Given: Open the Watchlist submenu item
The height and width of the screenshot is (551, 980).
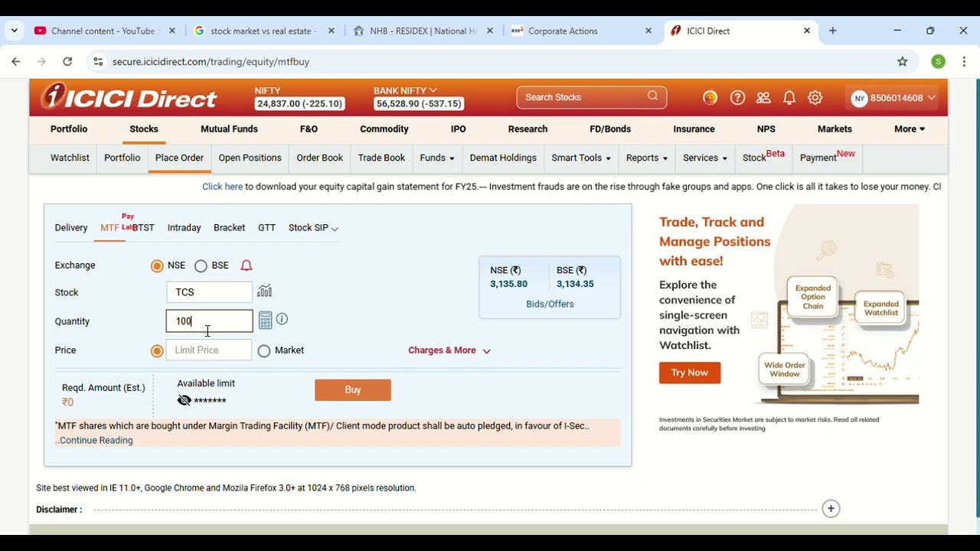Looking at the screenshot, I should (70, 158).
